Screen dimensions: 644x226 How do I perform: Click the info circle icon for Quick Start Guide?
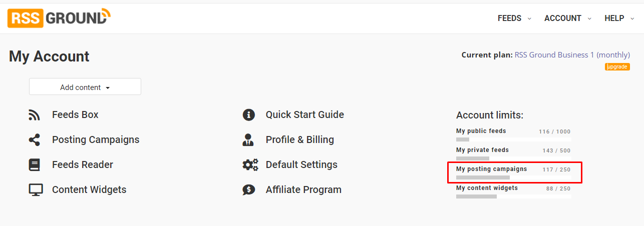(x=248, y=115)
